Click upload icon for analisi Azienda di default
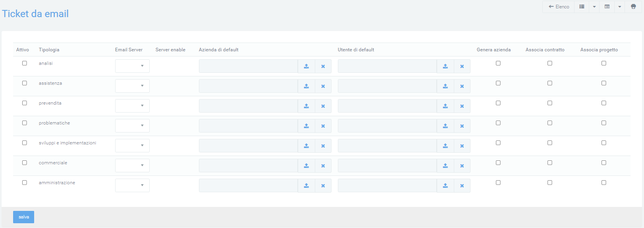The height and width of the screenshot is (228, 644). pos(307,66)
